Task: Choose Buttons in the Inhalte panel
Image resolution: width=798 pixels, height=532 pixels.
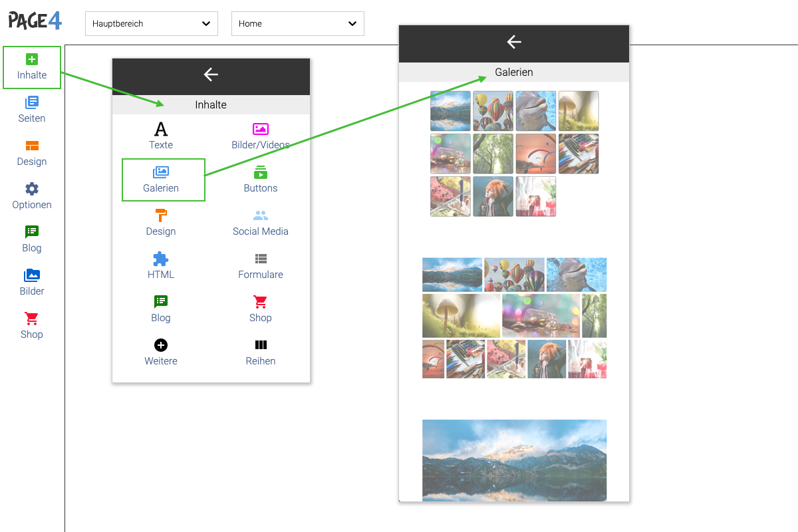Action: (261, 180)
